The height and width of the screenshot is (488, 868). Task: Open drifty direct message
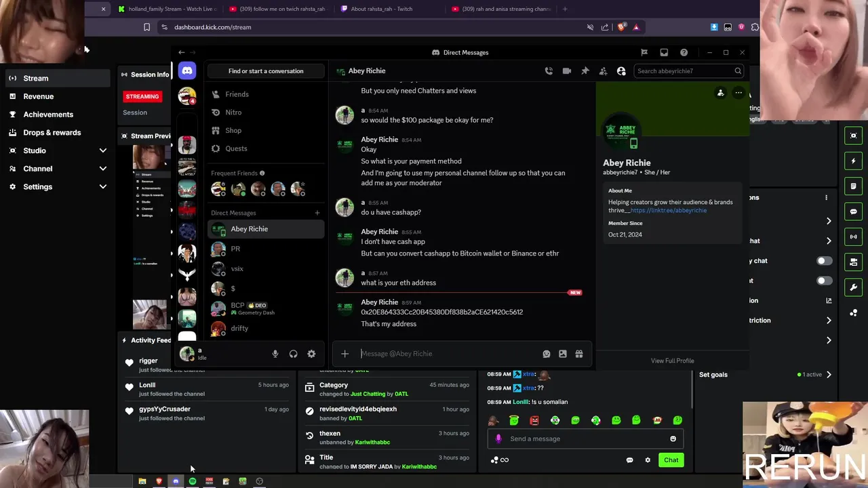(x=266, y=328)
